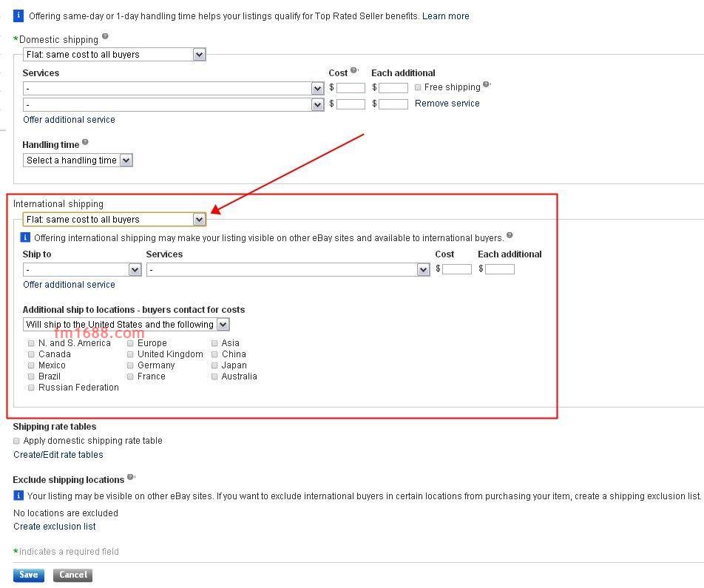Click Create exclusion list link

click(54, 526)
